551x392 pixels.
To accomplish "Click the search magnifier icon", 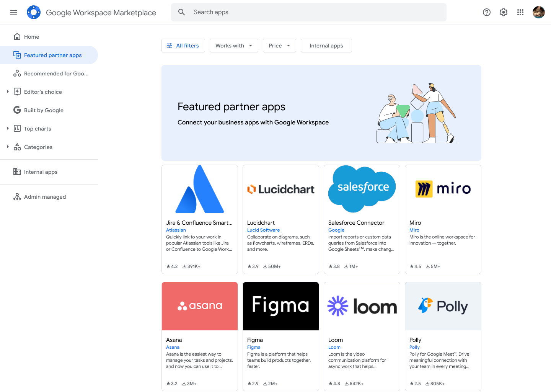I will click(x=182, y=12).
